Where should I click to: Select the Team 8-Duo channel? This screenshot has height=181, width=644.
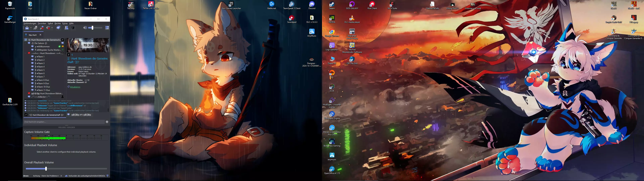click(42, 80)
